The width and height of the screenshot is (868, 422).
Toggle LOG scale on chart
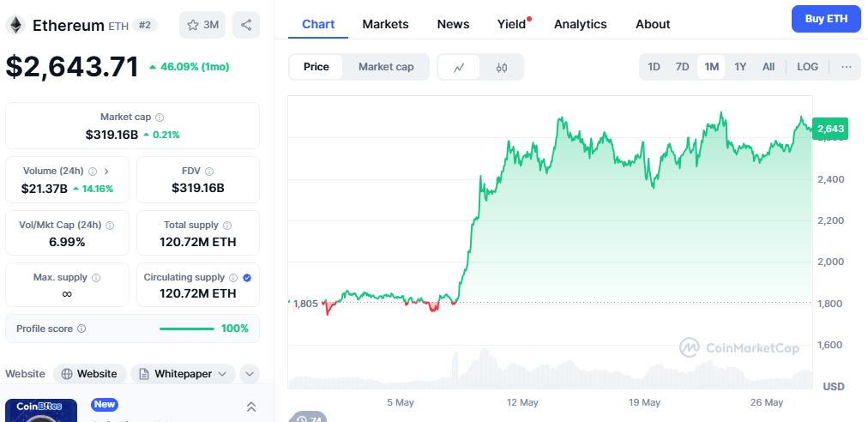pos(807,67)
